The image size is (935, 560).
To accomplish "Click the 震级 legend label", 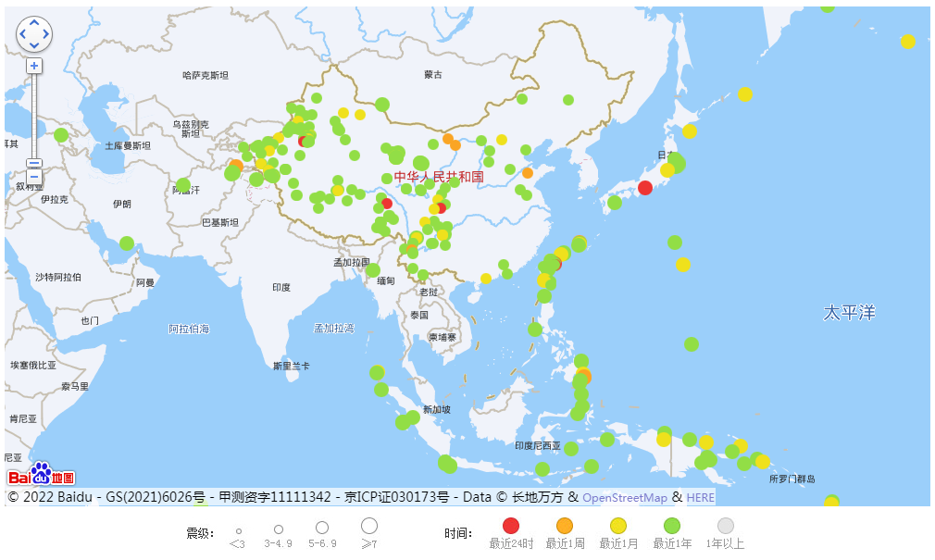I will tap(200, 532).
